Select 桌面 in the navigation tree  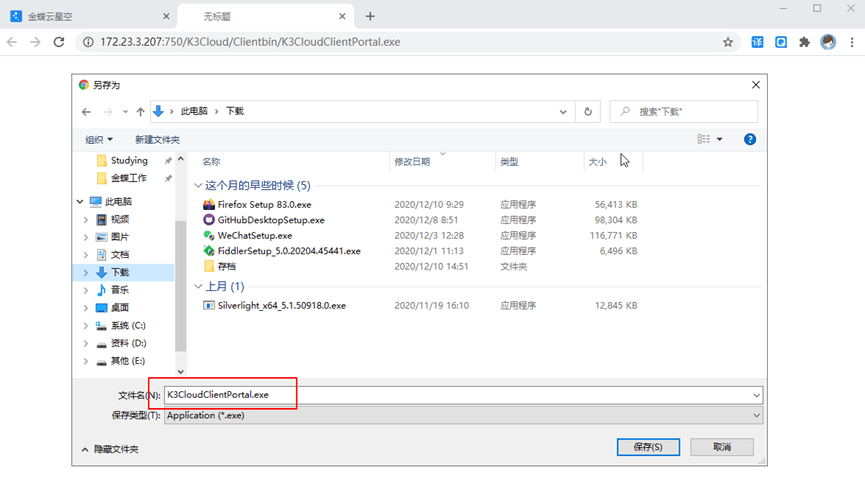[119, 308]
